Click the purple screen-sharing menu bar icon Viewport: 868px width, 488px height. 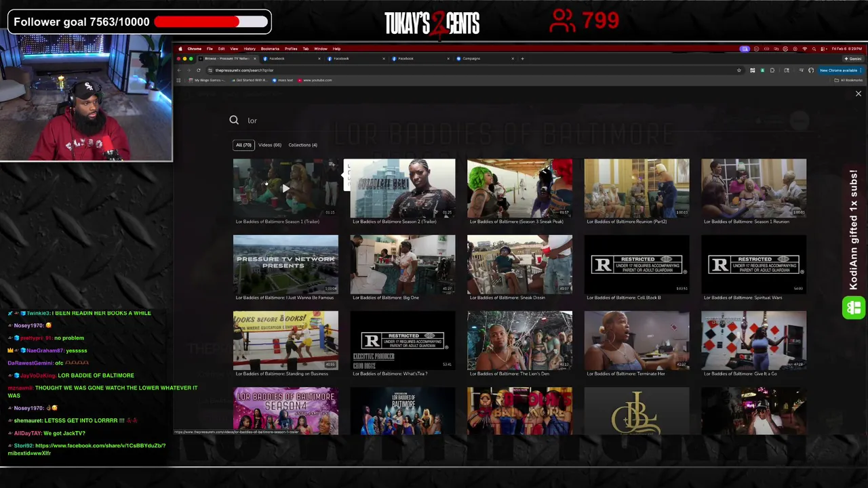(x=745, y=49)
